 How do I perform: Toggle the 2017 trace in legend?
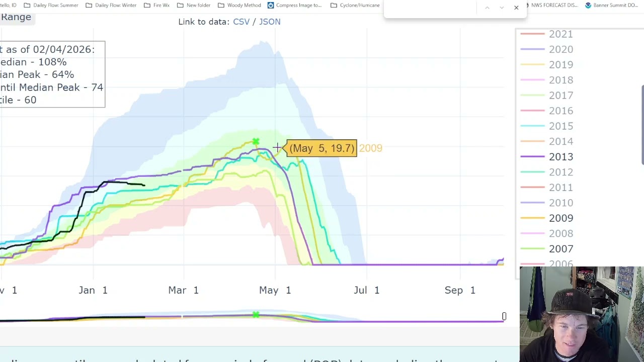[546, 95]
